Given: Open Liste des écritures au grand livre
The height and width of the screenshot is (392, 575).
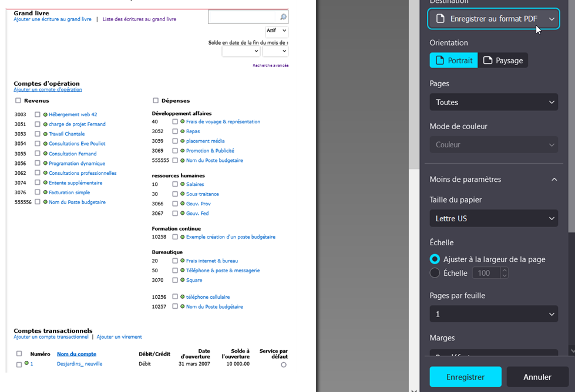Looking at the screenshot, I should [x=139, y=19].
